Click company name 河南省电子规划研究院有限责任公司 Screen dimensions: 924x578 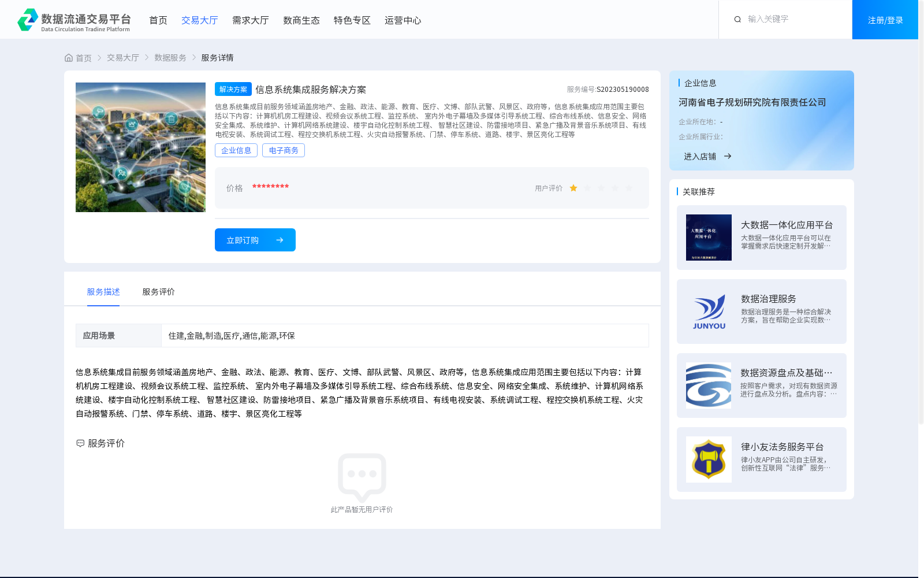[752, 102]
